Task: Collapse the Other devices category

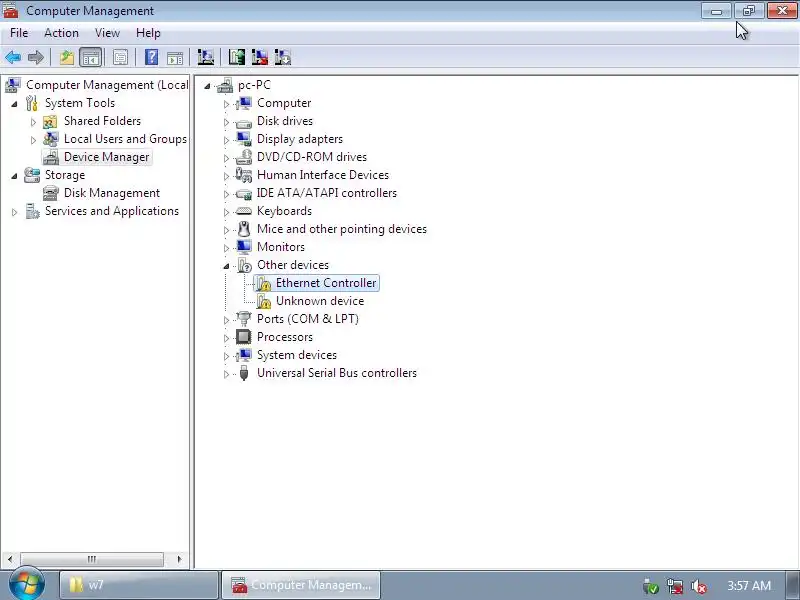Action: pyautogui.click(x=226, y=266)
